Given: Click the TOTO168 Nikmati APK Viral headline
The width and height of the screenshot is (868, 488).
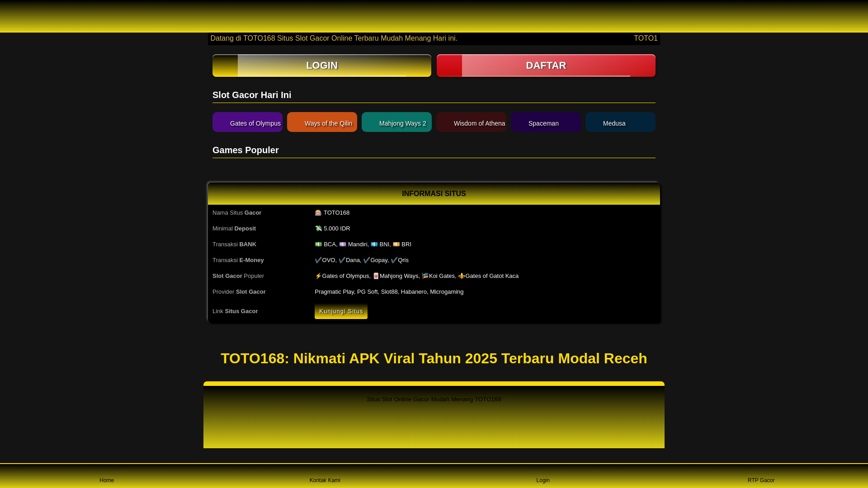Looking at the screenshot, I should click(434, 358).
